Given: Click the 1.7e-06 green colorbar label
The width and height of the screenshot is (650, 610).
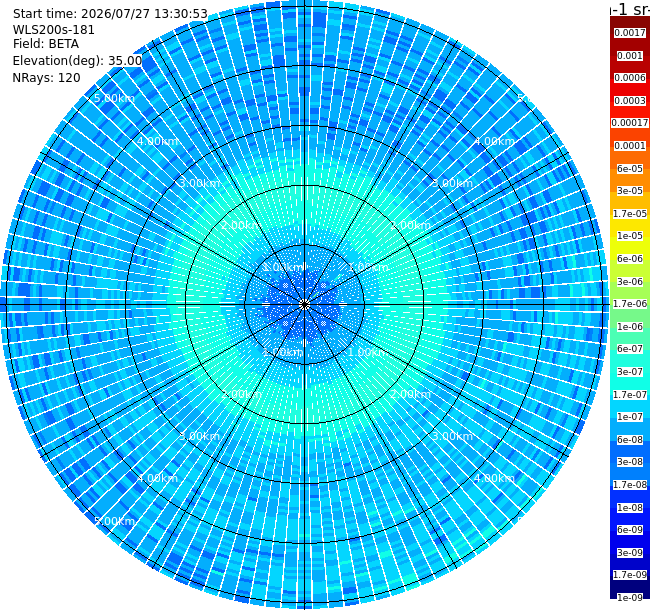Looking at the screenshot, I should point(630,304).
